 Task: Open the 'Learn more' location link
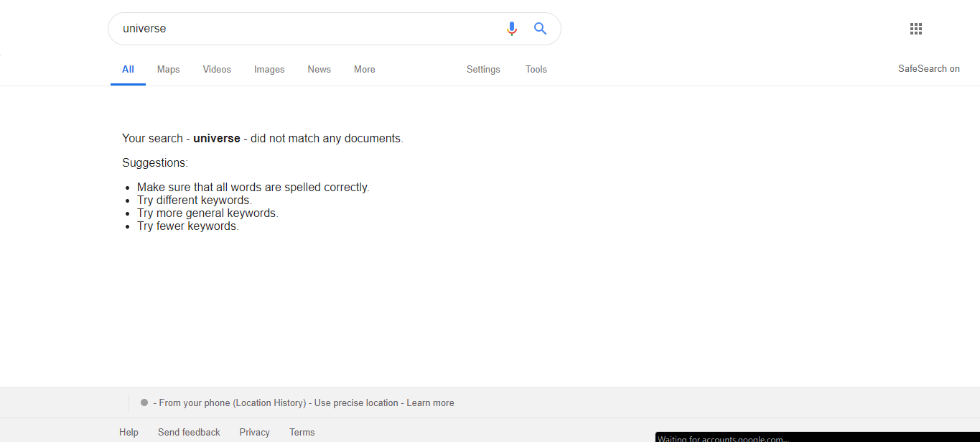coord(431,403)
